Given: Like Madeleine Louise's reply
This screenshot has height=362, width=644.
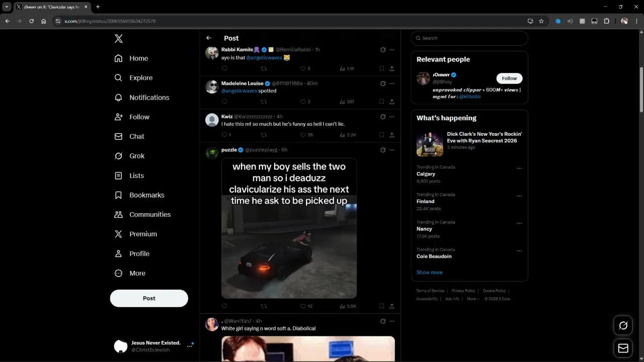Looking at the screenshot, I should (303, 102).
